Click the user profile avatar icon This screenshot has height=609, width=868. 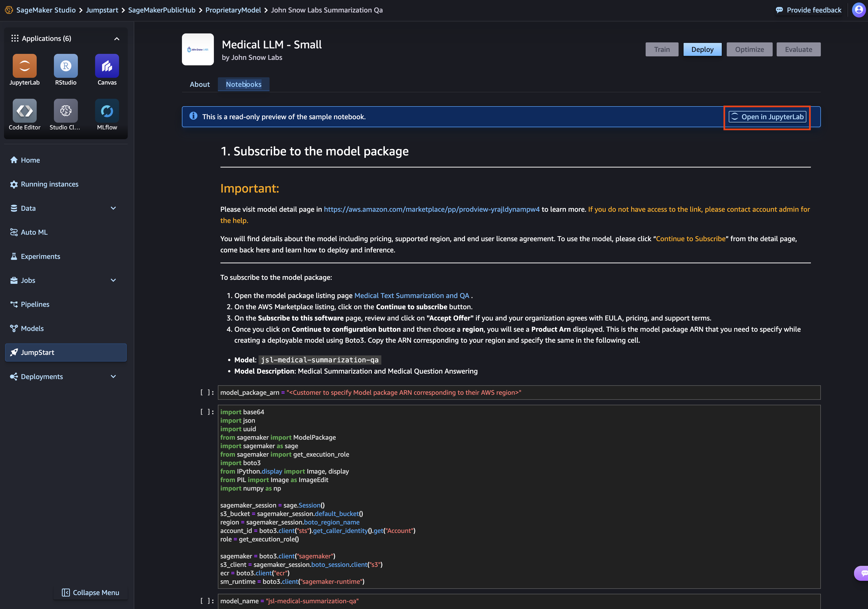click(x=859, y=10)
